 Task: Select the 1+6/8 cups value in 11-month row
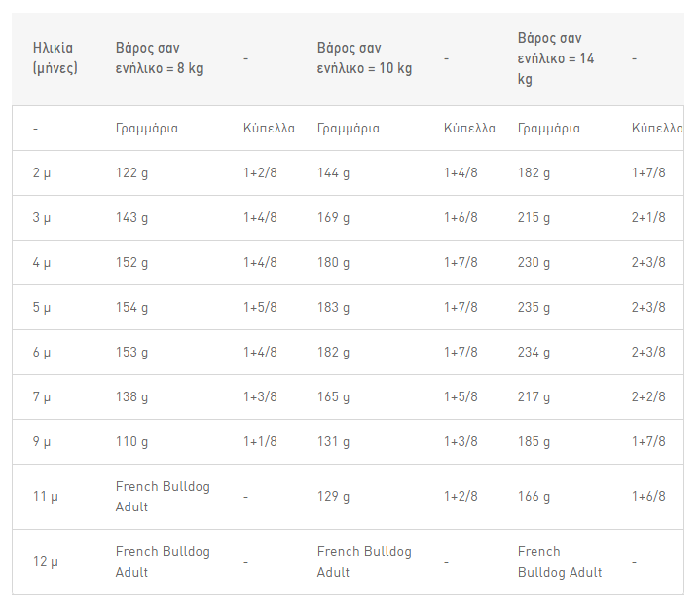tap(648, 496)
